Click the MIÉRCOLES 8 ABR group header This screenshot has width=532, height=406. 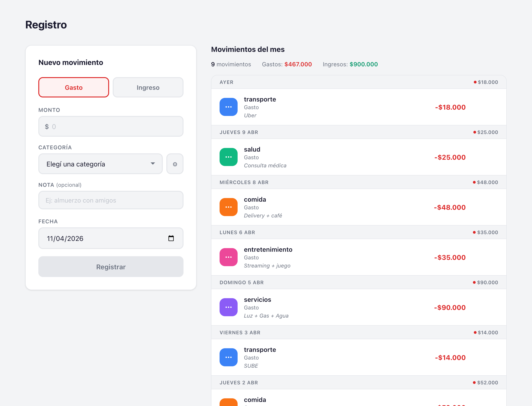coord(244,182)
